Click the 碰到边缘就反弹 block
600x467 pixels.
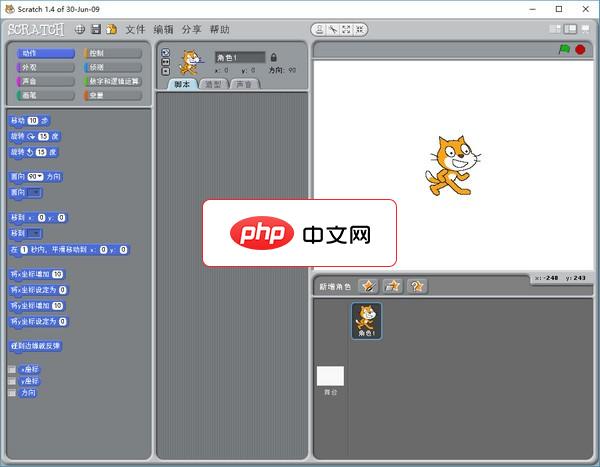[35, 346]
